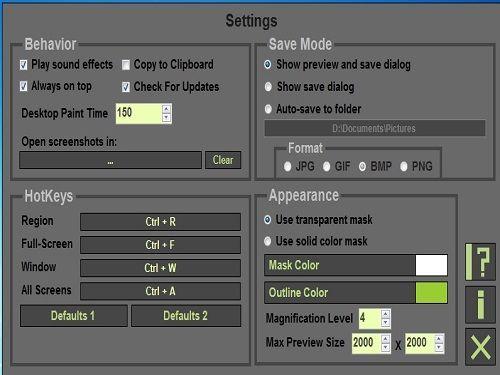Uncheck Play sound effects checkbox
The width and height of the screenshot is (500, 375).
coord(23,65)
